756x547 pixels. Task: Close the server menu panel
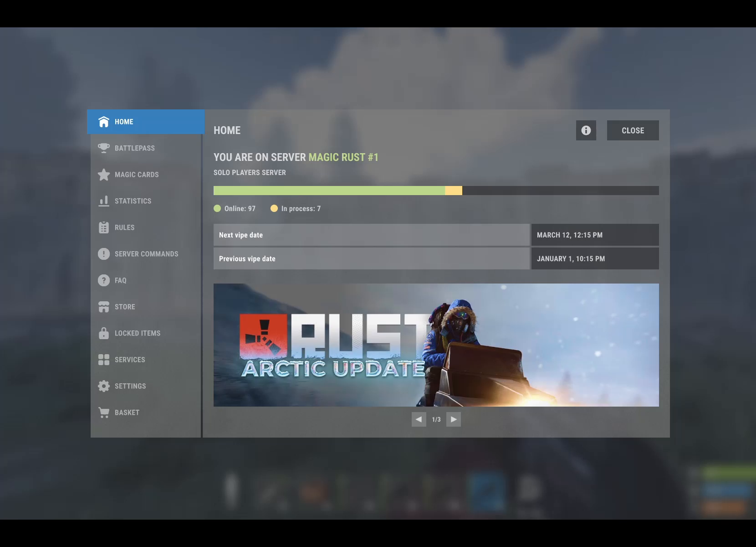click(x=633, y=130)
